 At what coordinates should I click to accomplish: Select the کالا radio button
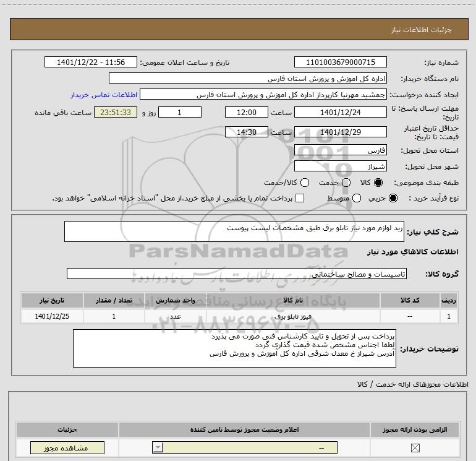pos(378,183)
